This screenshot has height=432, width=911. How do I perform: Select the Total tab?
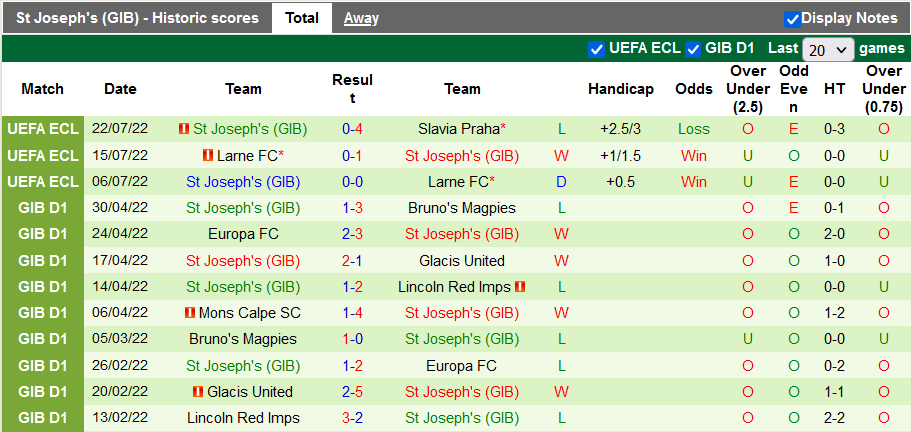[302, 18]
